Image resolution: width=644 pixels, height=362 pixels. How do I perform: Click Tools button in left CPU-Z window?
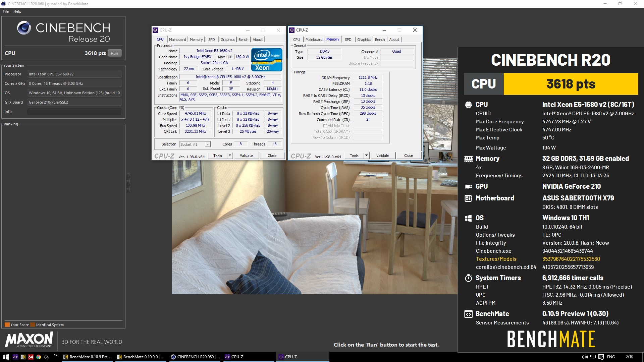(x=218, y=156)
